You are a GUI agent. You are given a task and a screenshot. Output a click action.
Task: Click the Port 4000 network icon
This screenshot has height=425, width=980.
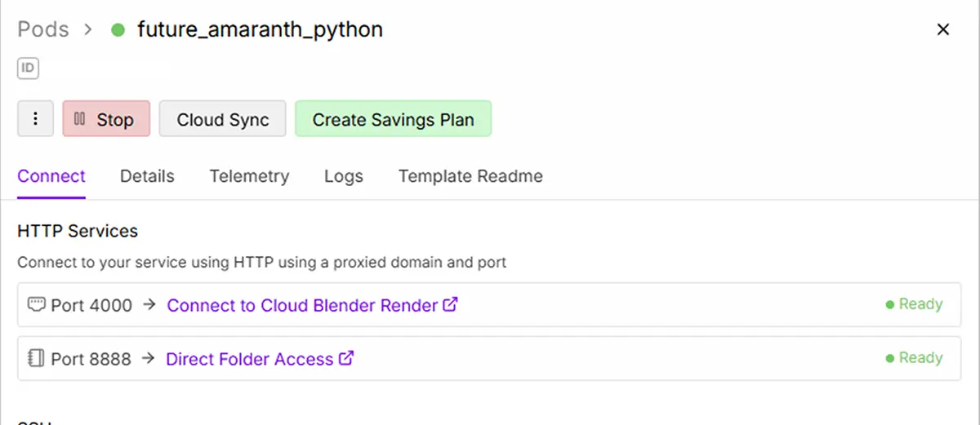click(x=36, y=305)
